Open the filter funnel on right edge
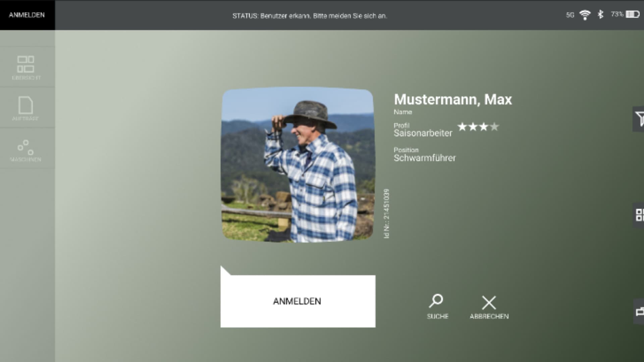644x362 pixels. click(639, 119)
